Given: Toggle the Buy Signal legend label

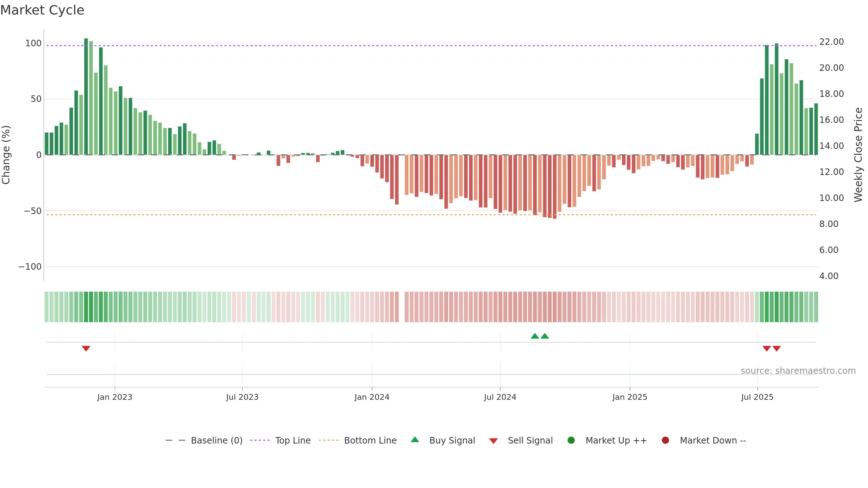Looking at the screenshot, I should pyautogui.click(x=452, y=441).
